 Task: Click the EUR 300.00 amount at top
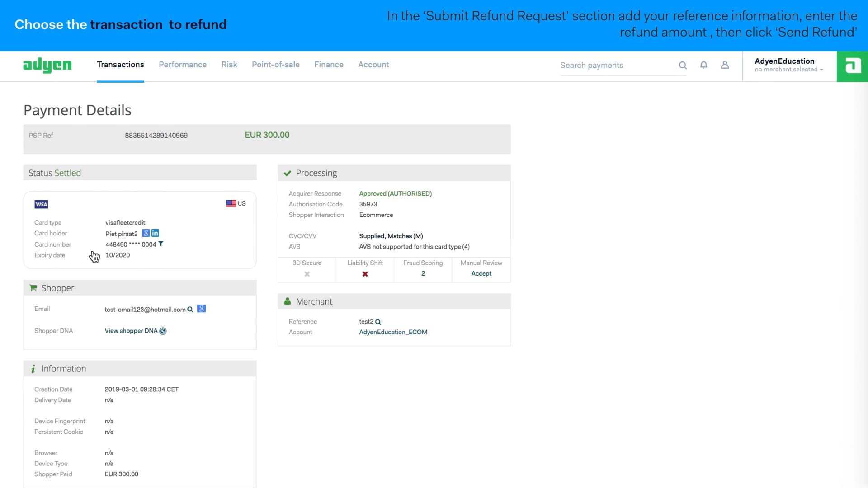(267, 135)
